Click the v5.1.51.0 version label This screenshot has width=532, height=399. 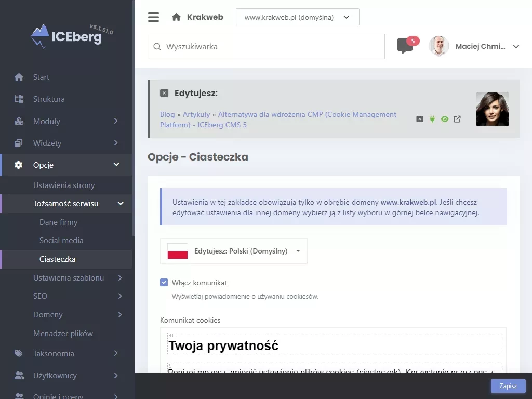[101, 30]
